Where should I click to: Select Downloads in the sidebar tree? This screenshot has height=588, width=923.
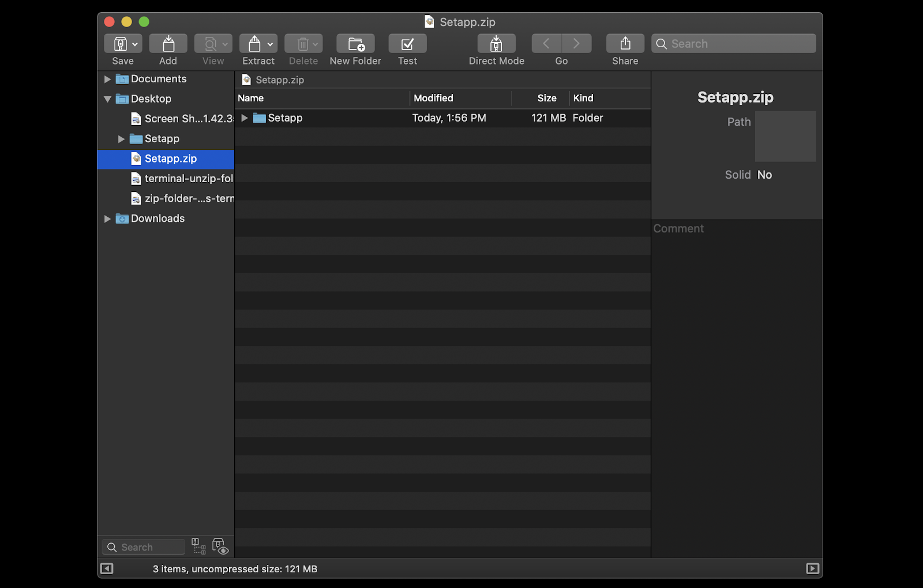[x=157, y=218]
